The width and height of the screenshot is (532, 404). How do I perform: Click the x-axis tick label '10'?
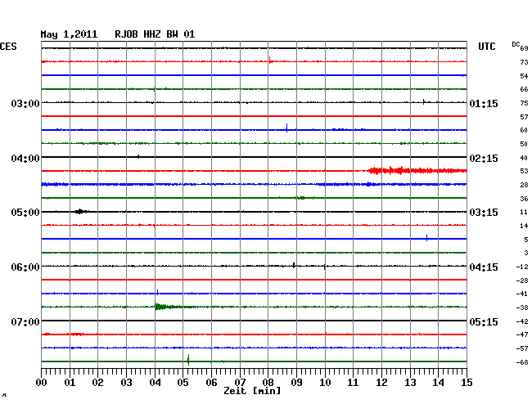pyautogui.click(x=325, y=383)
